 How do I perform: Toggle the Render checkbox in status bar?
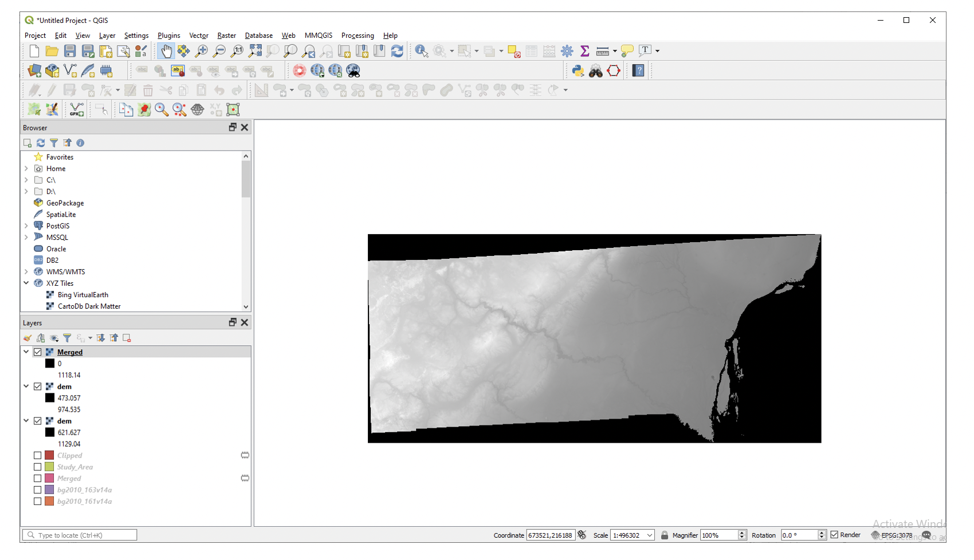834,535
